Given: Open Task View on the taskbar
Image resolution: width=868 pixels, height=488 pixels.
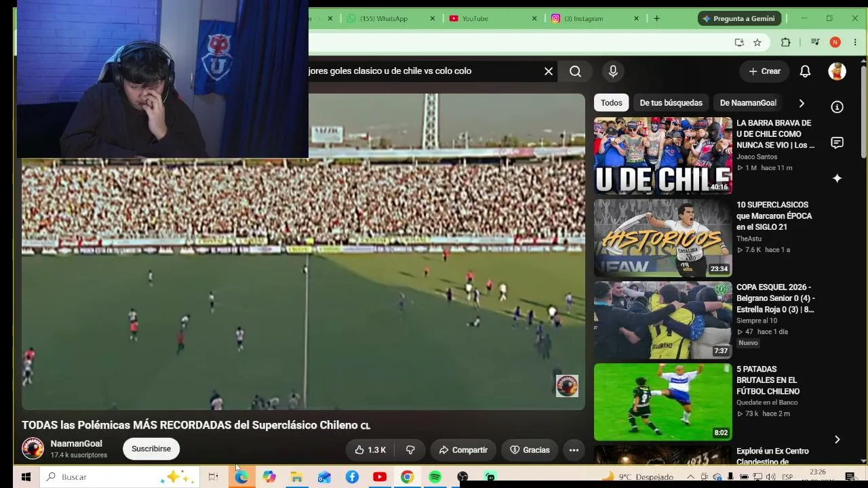Looking at the screenshot, I should point(213,477).
